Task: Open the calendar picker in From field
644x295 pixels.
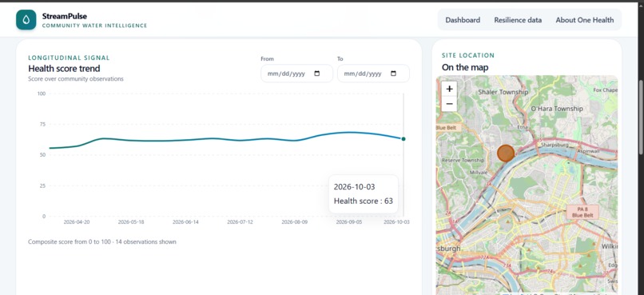Action: (x=316, y=74)
